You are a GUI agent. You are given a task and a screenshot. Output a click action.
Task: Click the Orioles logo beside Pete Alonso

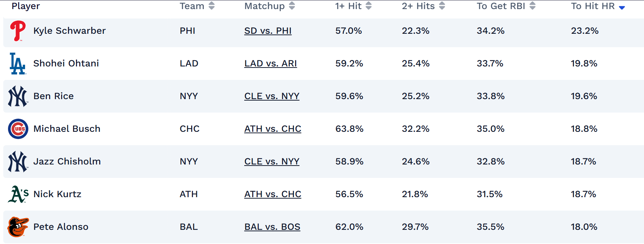coord(18,227)
